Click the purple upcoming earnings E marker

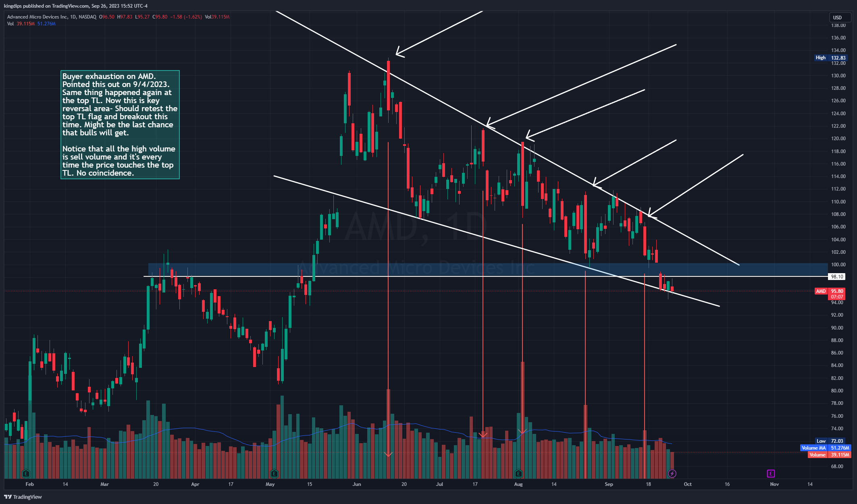(x=771, y=473)
